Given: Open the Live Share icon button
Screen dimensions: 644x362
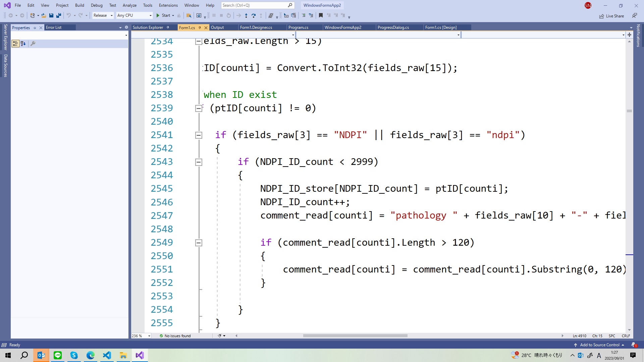Looking at the screenshot, I should (x=611, y=16).
